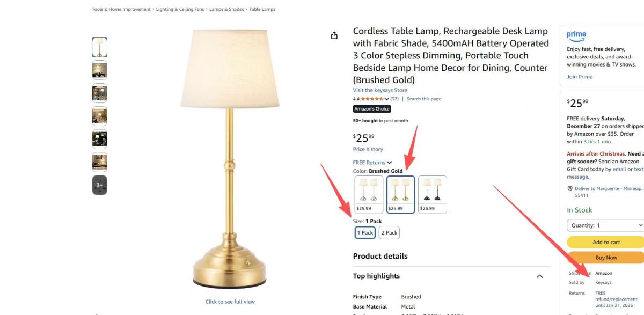
Task: Open the star rating popover chevron
Action: pyautogui.click(x=386, y=99)
